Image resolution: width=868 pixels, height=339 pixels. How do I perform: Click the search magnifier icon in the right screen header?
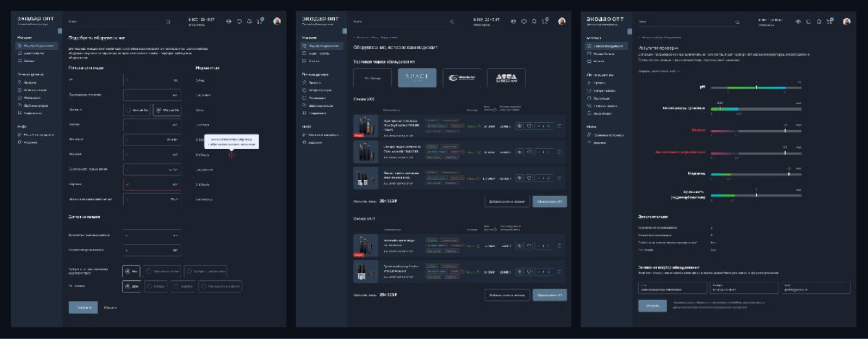(737, 21)
